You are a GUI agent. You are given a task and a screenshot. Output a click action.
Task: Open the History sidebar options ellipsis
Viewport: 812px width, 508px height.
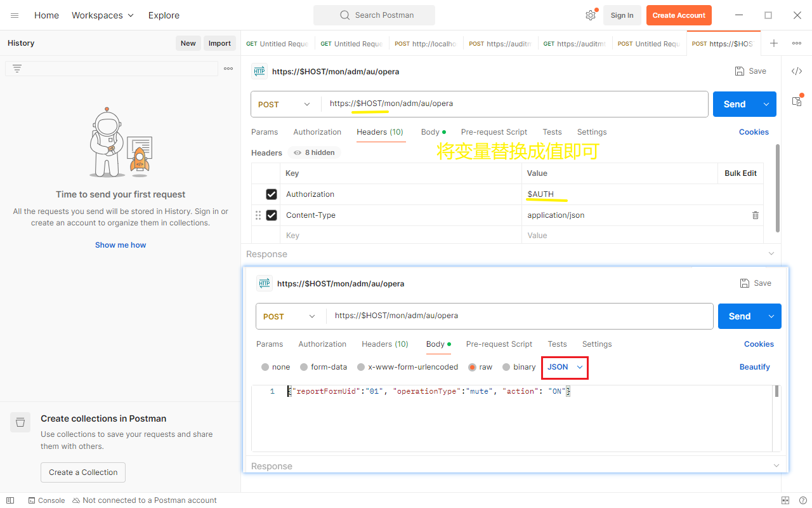point(228,69)
